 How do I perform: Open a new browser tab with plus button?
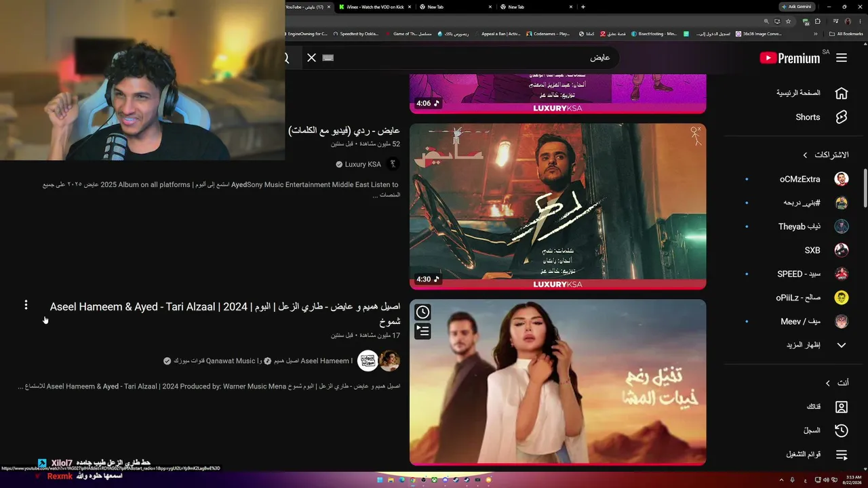tap(583, 7)
